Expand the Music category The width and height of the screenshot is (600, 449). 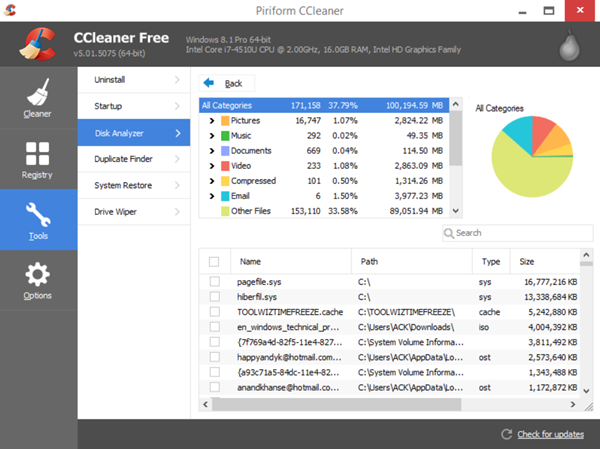point(212,136)
